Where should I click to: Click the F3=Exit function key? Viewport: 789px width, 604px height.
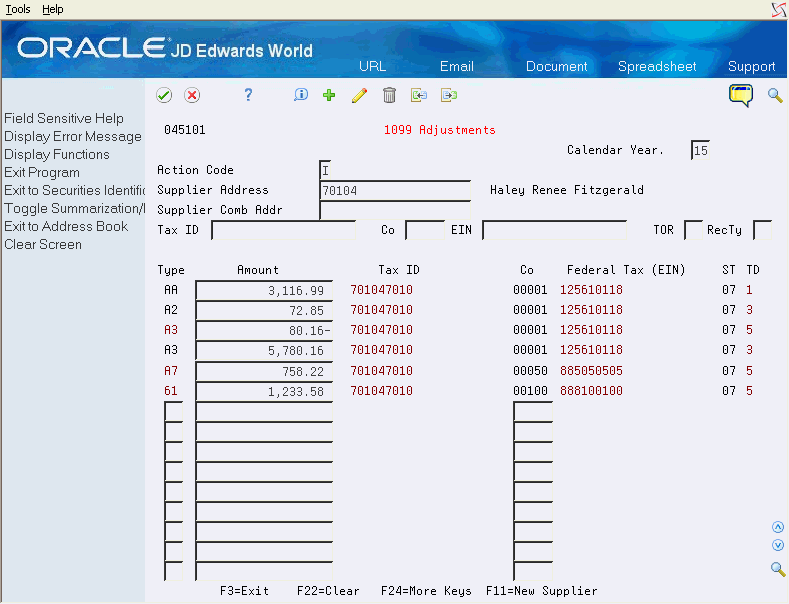[245, 591]
